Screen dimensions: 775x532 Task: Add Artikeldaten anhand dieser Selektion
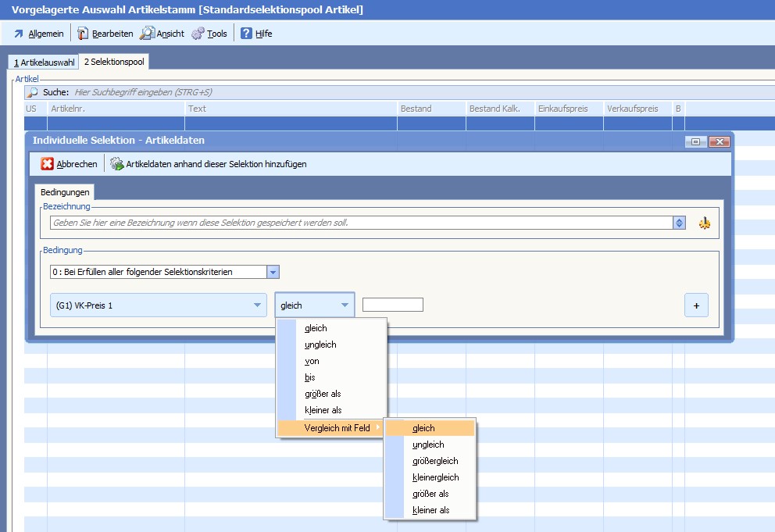point(208,164)
